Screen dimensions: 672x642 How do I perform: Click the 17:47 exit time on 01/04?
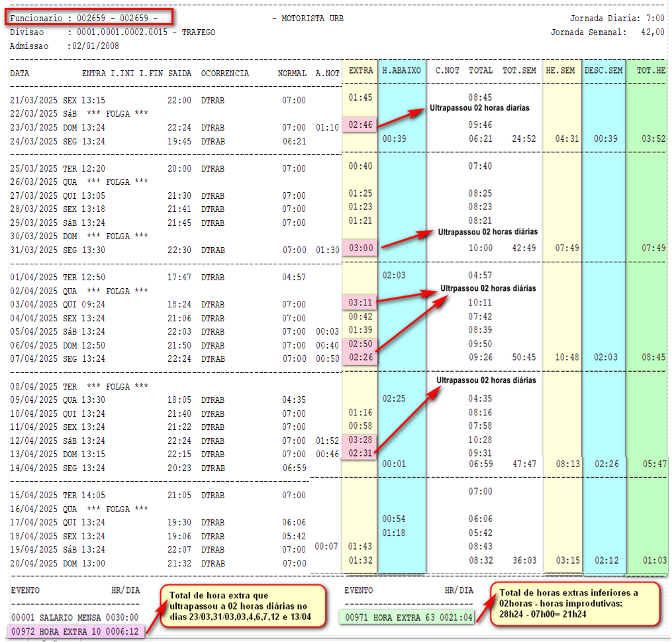(179, 278)
